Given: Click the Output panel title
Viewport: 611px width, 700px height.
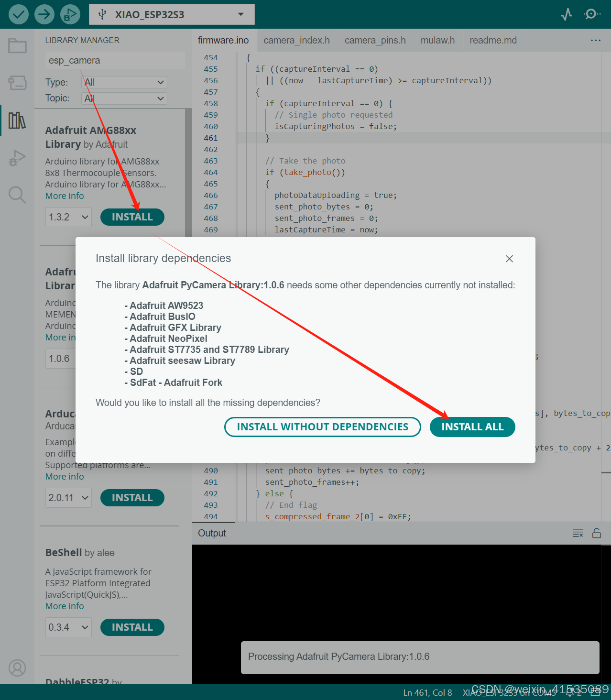Looking at the screenshot, I should (212, 533).
